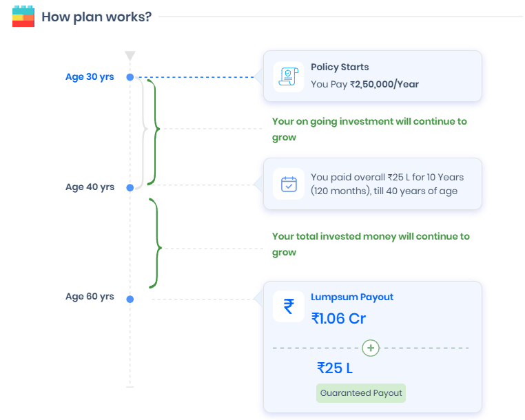The height and width of the screenshot is (420, 525).
Task: Click the Age 40 yrs timeline dot
Action: [x=130, y=187]
